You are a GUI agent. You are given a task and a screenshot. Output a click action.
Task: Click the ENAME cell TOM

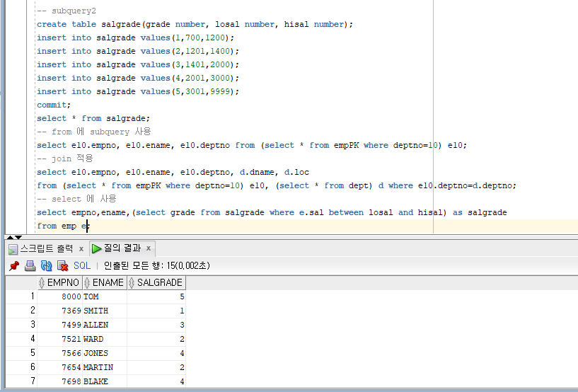[105, 296]
